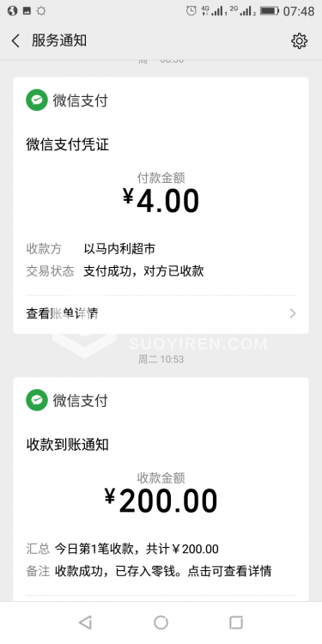Tap the 以马内利超市 payee name
This screenshot has width=322, height=644.
coord(119,248)
